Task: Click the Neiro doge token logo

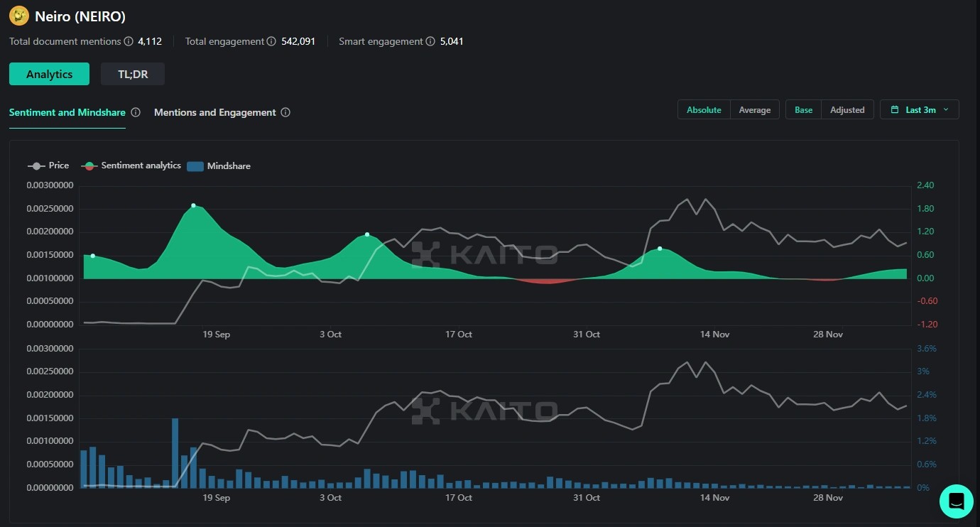Action: [18, 16]
